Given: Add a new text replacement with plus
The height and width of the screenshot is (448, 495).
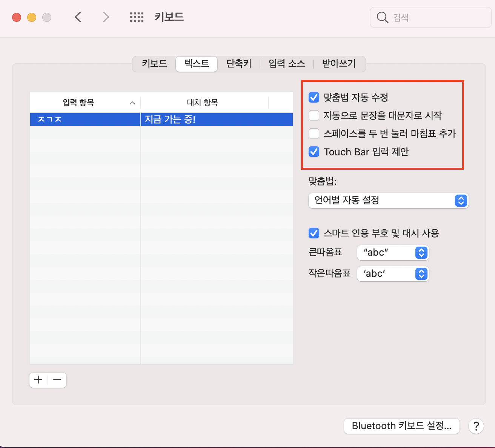Looking at the screenshot, I should click(38, 380).
